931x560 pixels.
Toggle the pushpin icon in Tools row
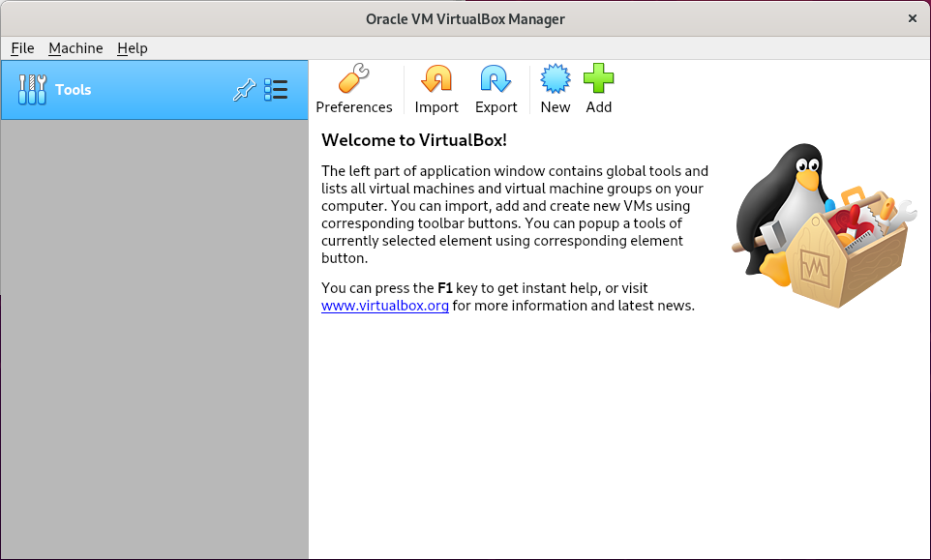[x=244, y=90]
